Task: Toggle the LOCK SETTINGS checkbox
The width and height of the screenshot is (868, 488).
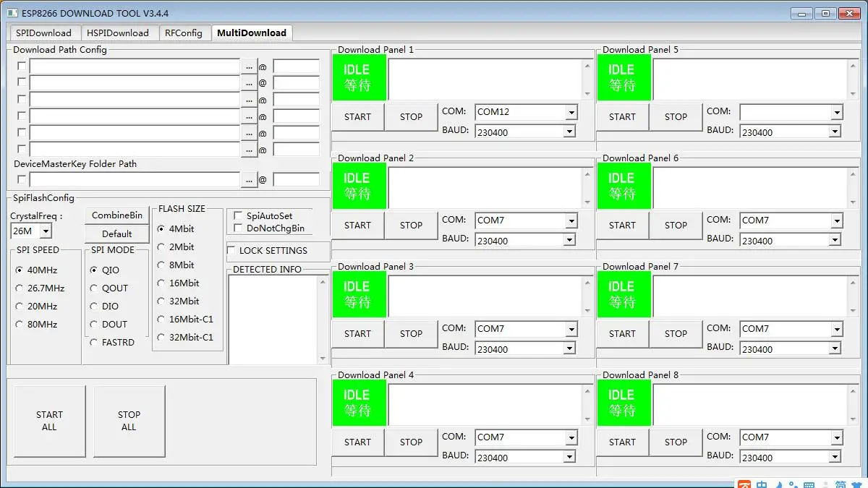Action: coord(231,250)
